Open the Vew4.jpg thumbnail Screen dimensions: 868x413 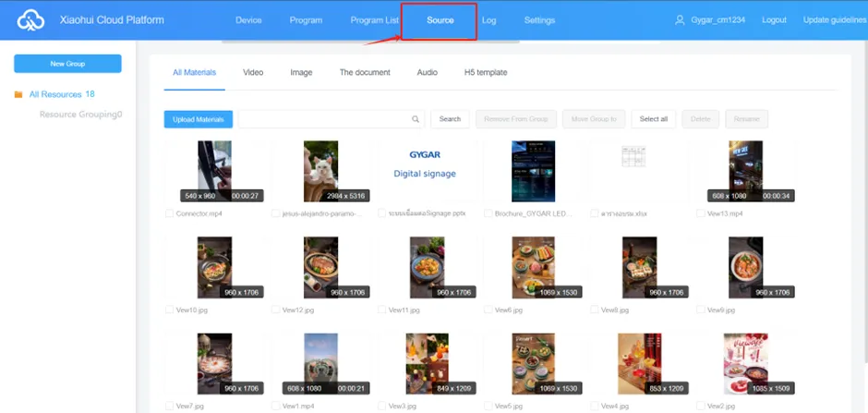pyautogui.click(x=639, y=364)
